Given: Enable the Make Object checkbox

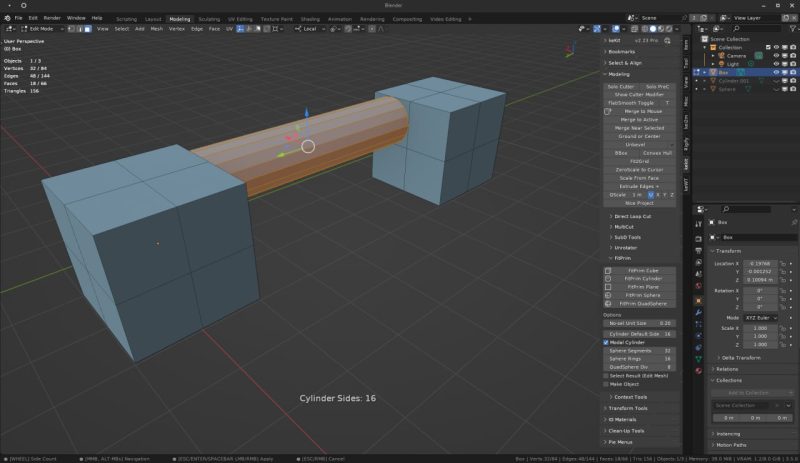Looking at the screenshot, I should click(606, 384).
